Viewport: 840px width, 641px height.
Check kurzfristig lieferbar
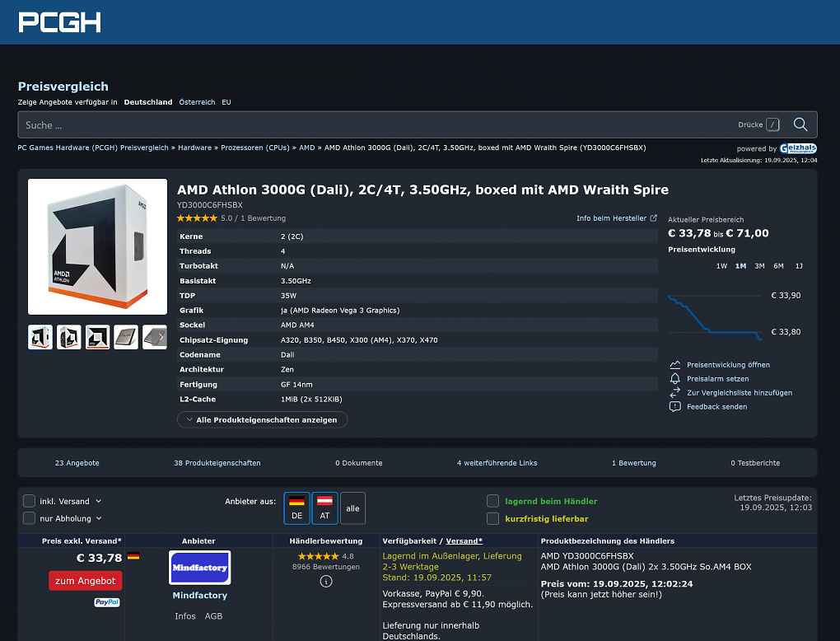pyautogui.click(x=492, y=518)
